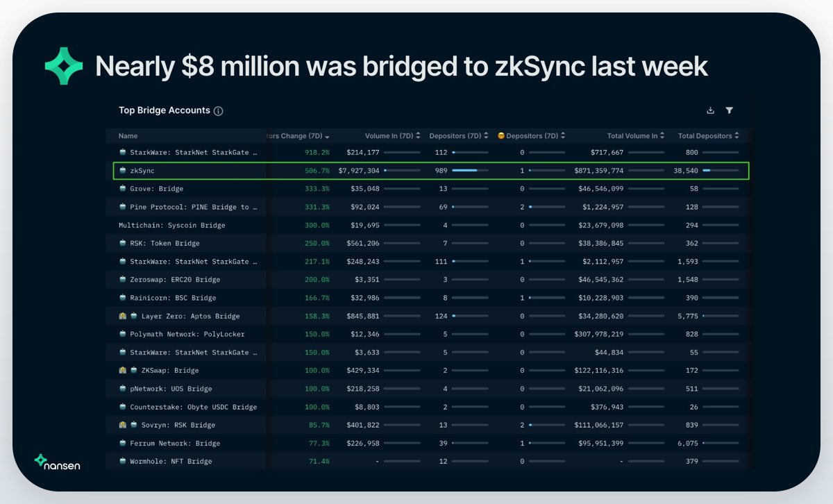Screen dimensions: 833x504
Task: Open the zkSync bridge account link
Action: click(142, 170)
